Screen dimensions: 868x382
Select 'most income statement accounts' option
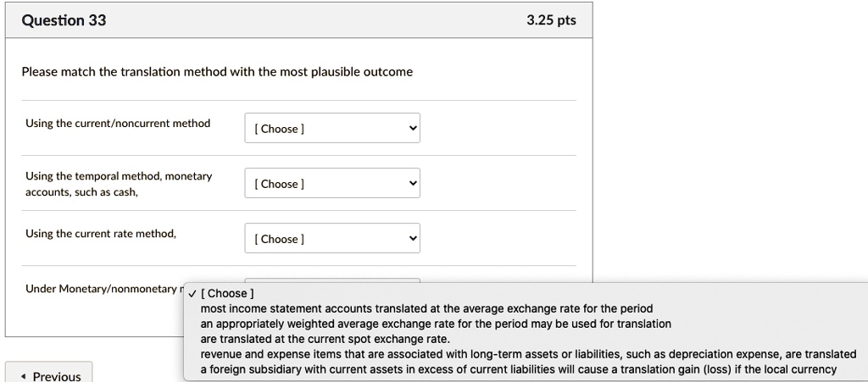426,308
